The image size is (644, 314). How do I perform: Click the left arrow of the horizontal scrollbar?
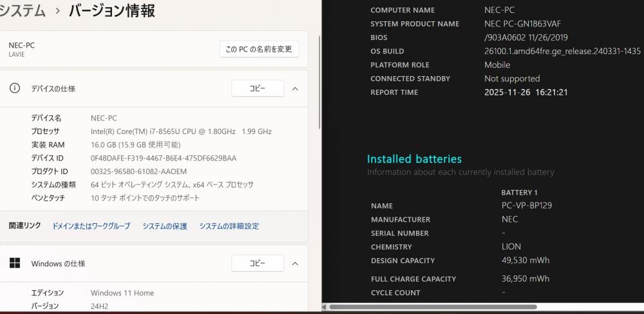[325, 307]
